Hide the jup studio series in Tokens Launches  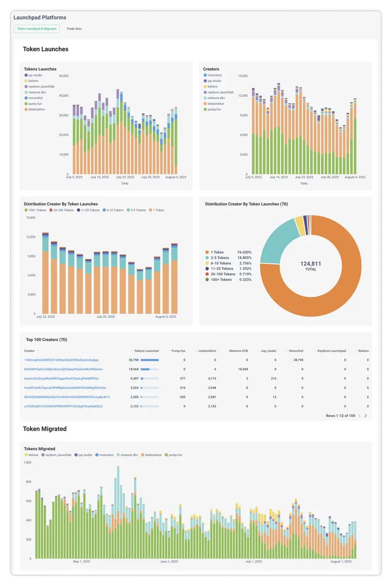(x=26, y=75)
